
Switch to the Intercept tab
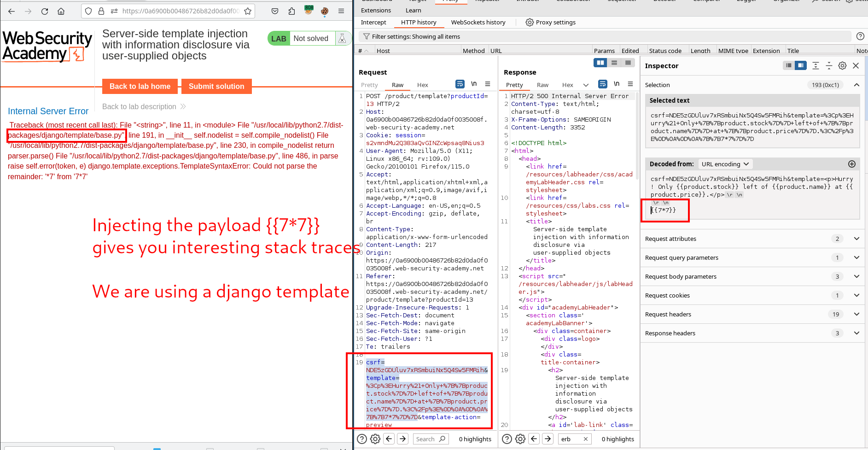coord(373,22)
